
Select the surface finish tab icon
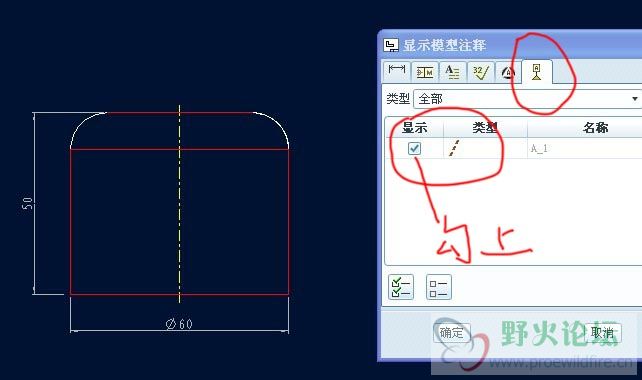click(x=481, y=72)
